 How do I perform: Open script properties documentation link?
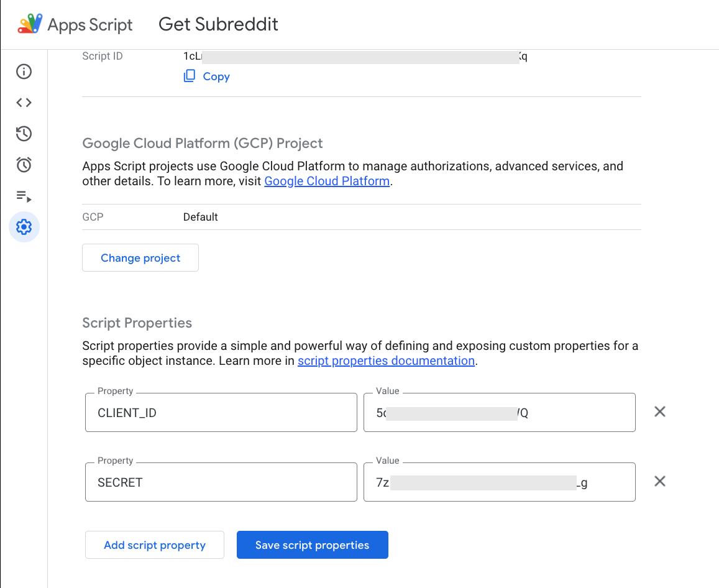click(386, 361)
